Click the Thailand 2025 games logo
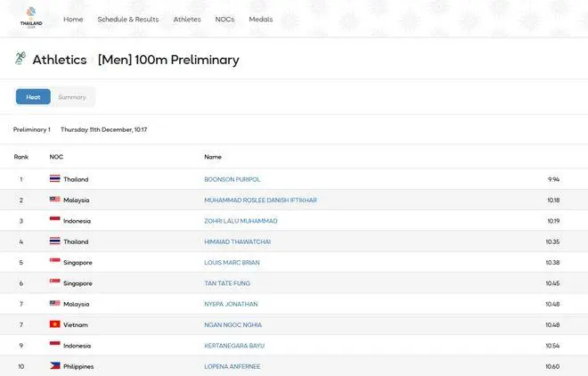Image resolution: width=588 pixels, height=376 pixels. (32, 18)
